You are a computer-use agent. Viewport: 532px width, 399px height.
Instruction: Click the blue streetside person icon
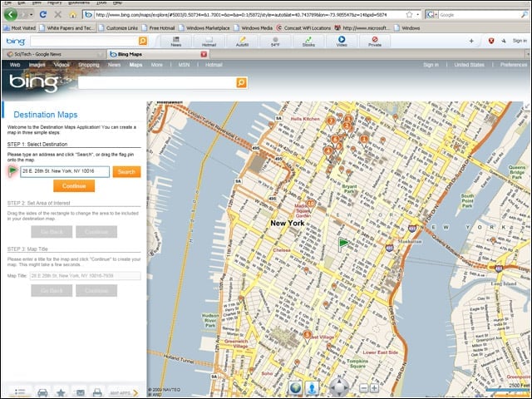tap(313, 388)
